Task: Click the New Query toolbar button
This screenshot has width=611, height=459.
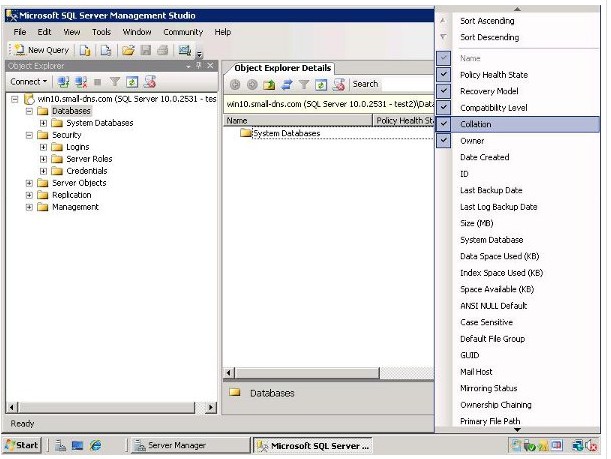Action: [41, 50]
